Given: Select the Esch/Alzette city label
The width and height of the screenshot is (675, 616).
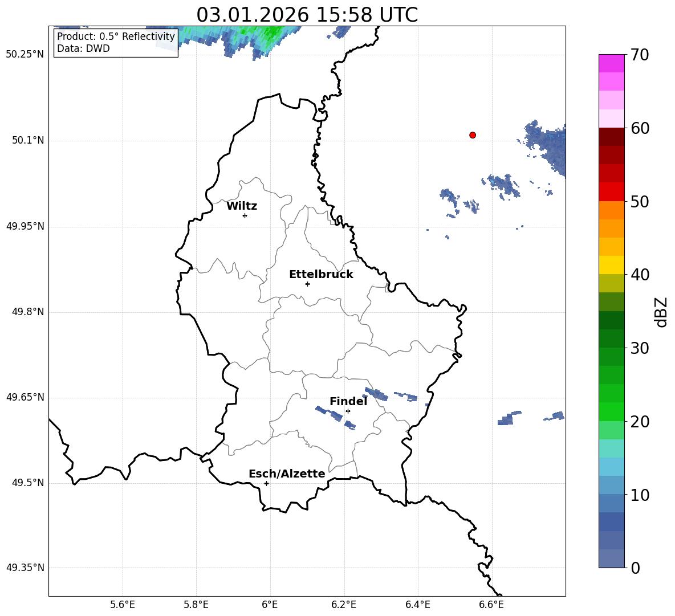Looking at the screenshot, I should tap(287, 474).
